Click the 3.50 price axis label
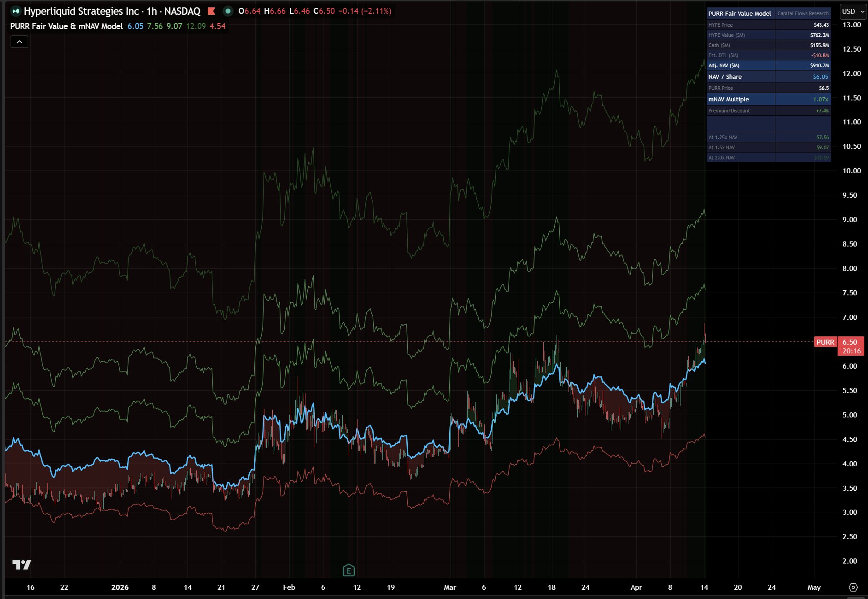 pos(850,488)
